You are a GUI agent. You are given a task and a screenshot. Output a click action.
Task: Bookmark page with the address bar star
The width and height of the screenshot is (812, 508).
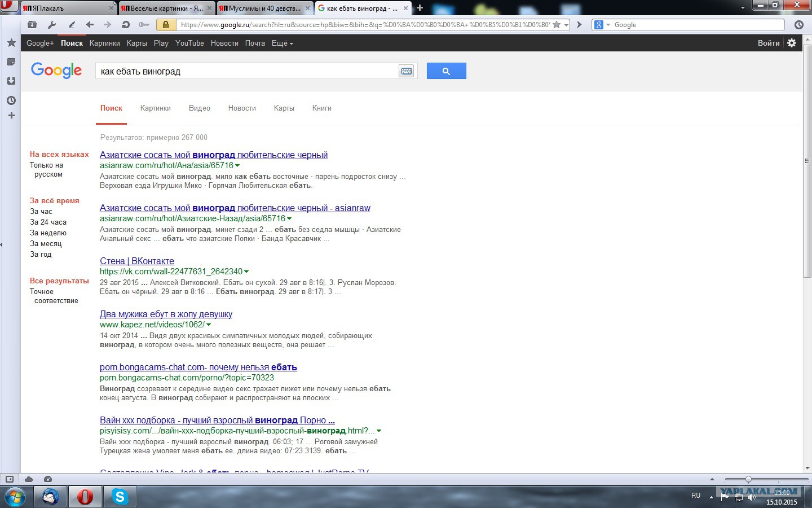pos(557,25)
